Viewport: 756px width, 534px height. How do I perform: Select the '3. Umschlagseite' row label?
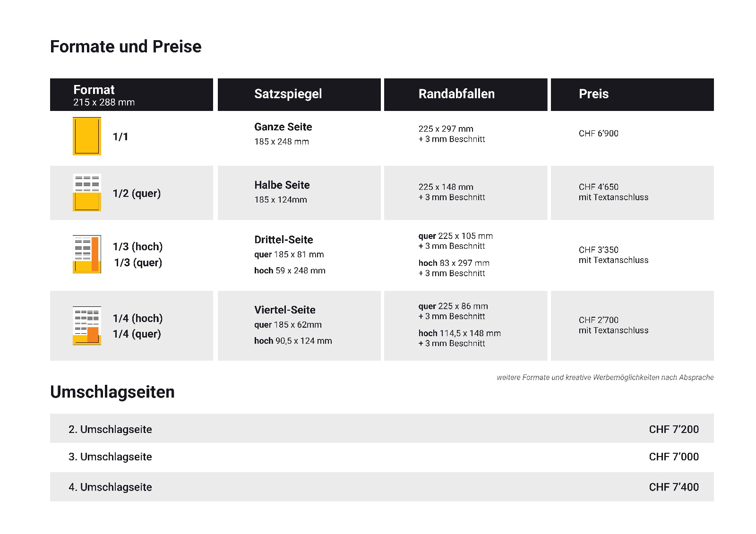pyautogui.click(x=110, y=457)
